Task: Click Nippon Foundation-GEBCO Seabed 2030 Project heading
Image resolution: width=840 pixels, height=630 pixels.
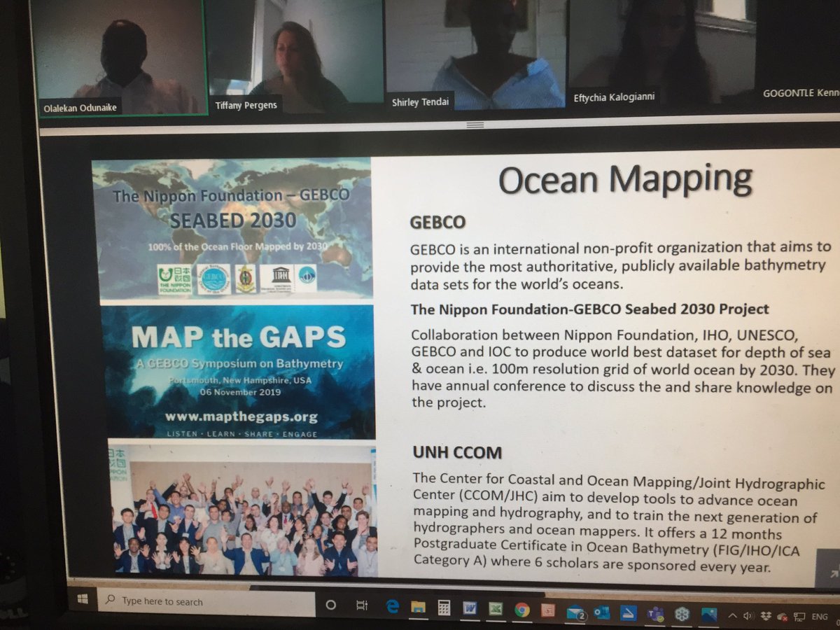Action: 589,309
